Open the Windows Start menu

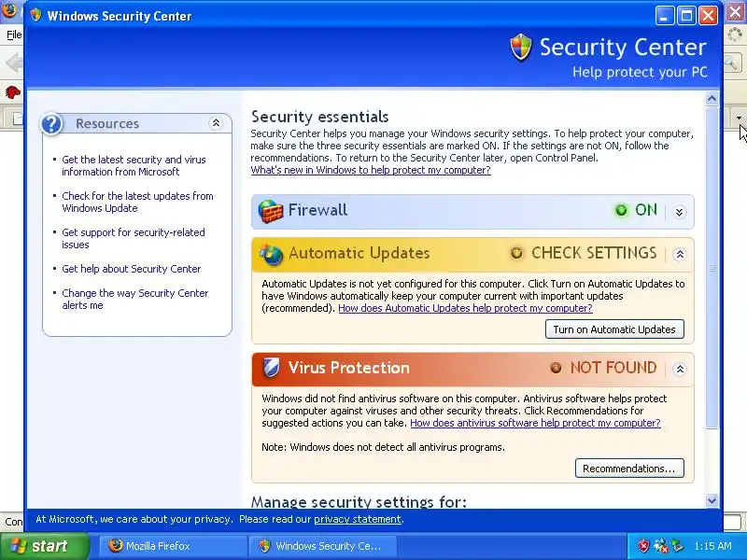tap(45, 546)
